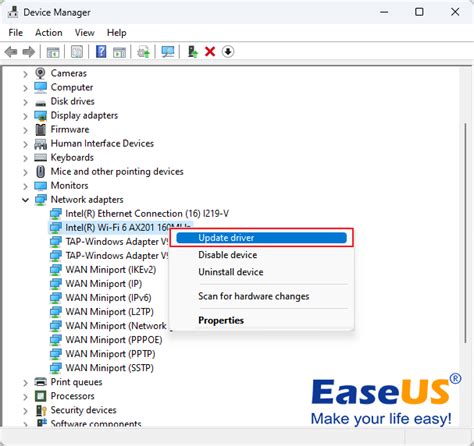This screenshot has width=474, height=446.
Task: Click the red X Uninstall device icon
Action: coord(210,52)
